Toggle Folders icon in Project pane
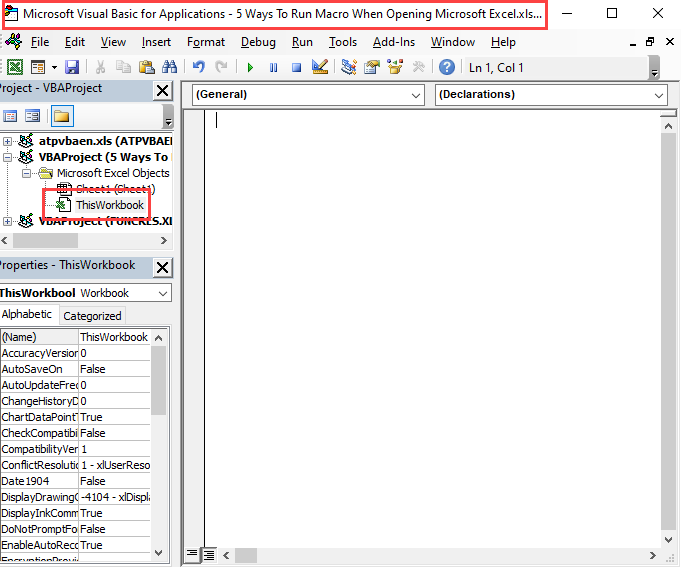681x567 pixels. 62,116
